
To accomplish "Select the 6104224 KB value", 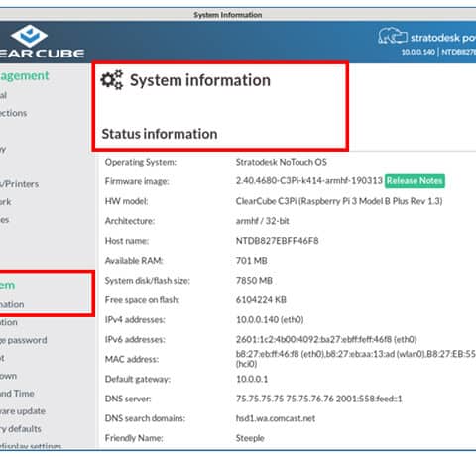I will pyautogui.click(x=261, y=300).
